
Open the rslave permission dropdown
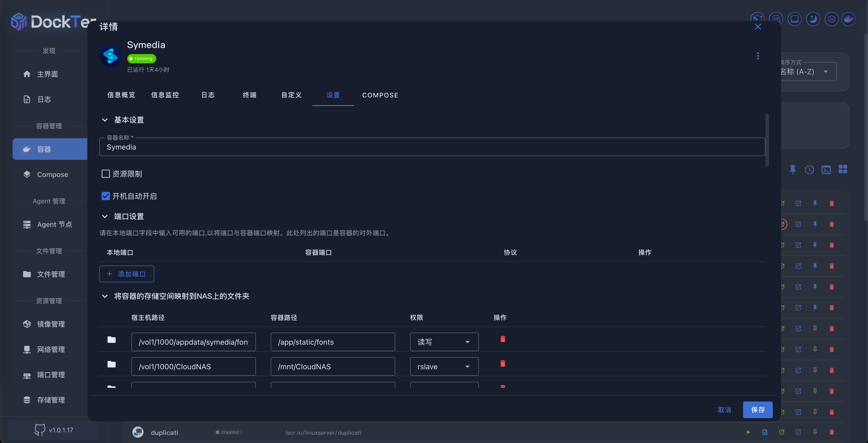[444, 367]
